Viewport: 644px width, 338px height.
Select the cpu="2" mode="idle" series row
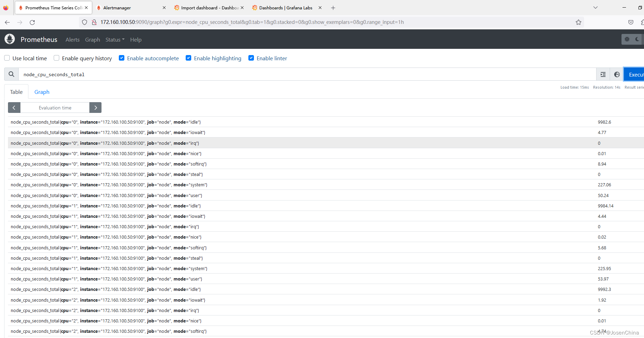click(x=326, y=289)
